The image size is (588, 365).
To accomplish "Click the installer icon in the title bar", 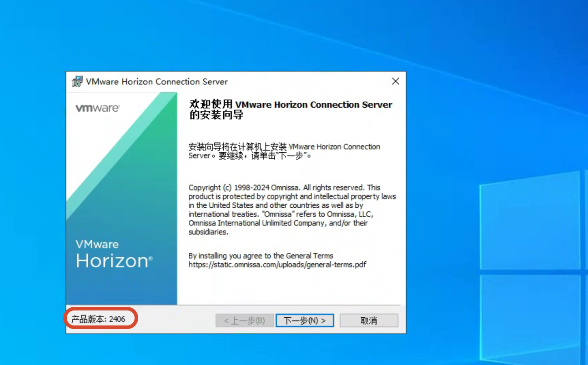I will point(77,81).
